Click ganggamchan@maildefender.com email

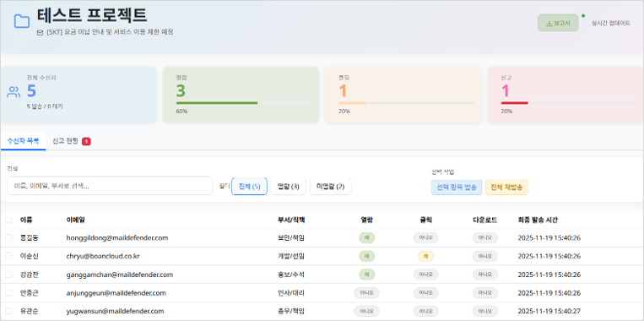point(120,275)
